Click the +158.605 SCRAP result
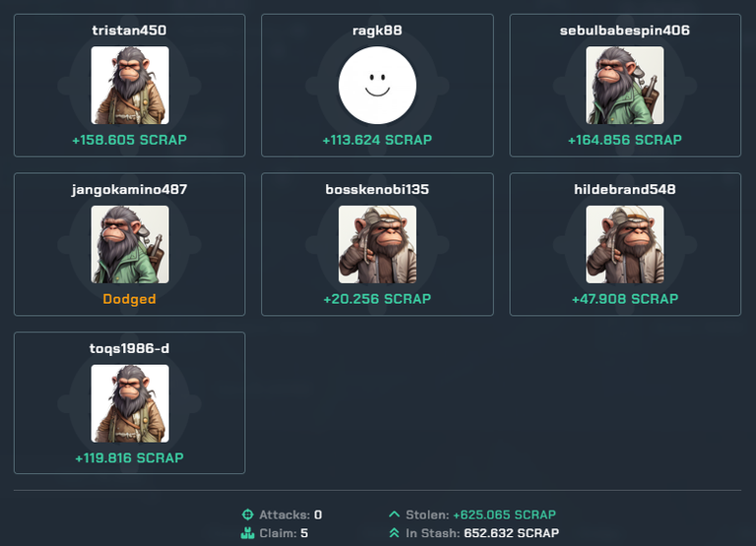 click(129, 141)
